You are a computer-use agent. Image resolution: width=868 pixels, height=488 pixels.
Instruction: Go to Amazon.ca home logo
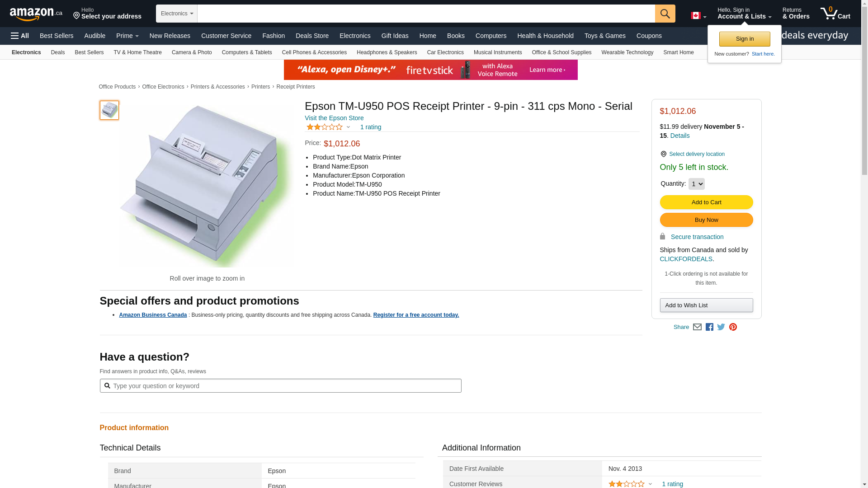36,14
